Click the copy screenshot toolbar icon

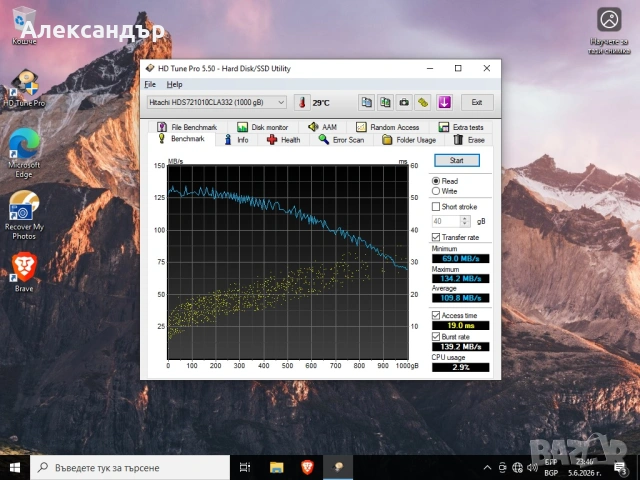point(385,102)
